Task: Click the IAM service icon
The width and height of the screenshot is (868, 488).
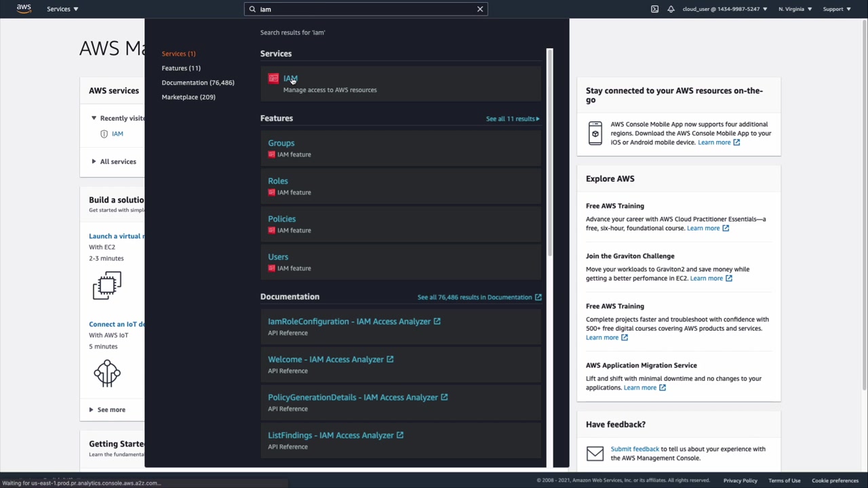Action: click(x=273, y=79)
